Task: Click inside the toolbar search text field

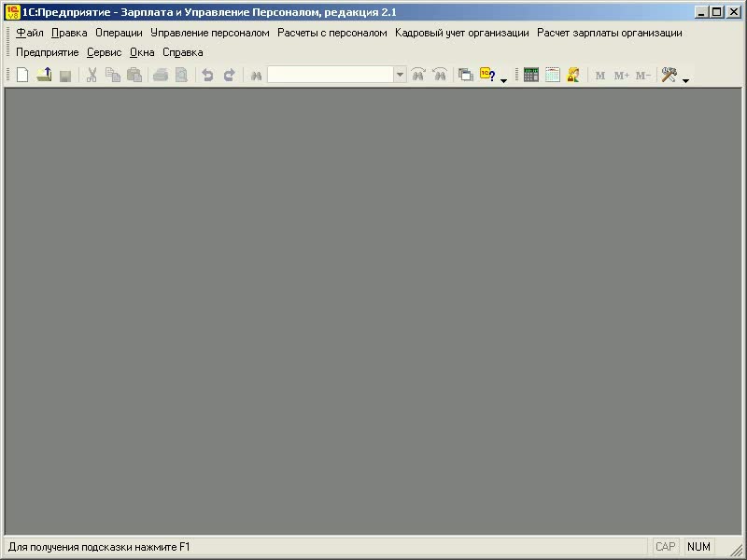Action: click(331, 76)
